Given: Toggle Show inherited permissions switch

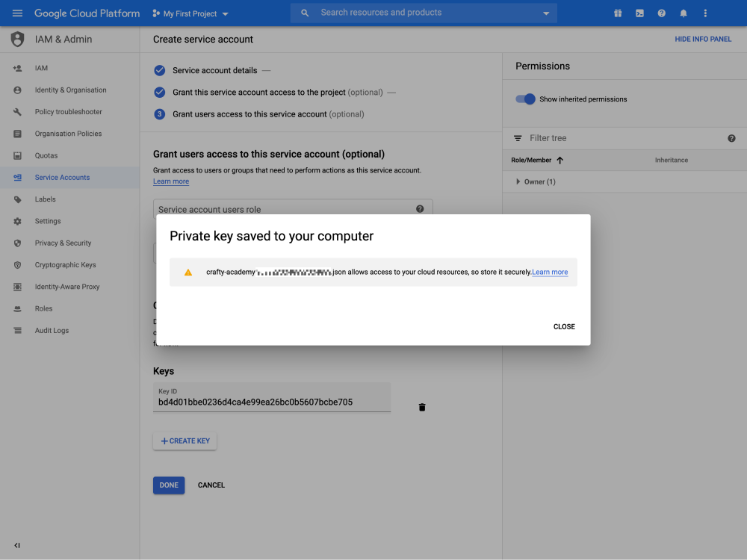Looking at the screenshot, I should click(526, 99).
